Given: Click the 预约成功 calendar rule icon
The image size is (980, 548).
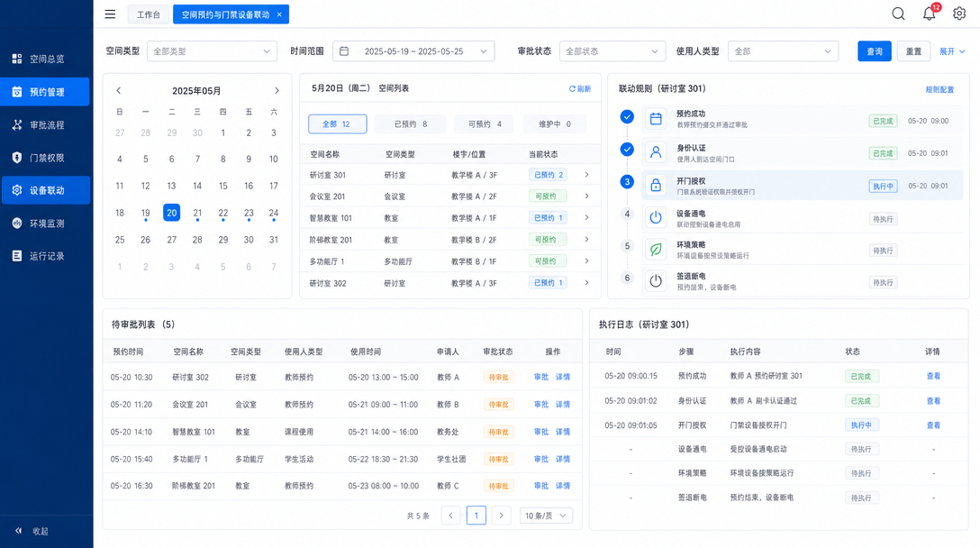Looking at the screenshot, I should [656, 119].
